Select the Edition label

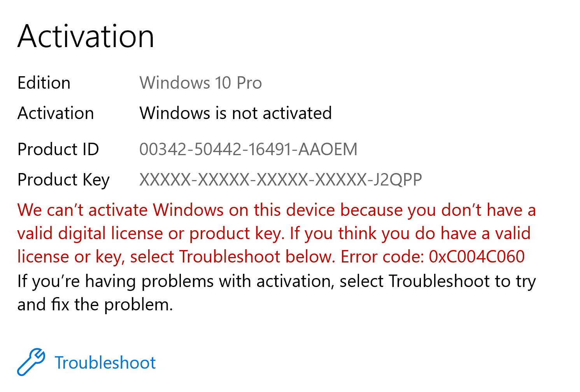tap(44, 83)
